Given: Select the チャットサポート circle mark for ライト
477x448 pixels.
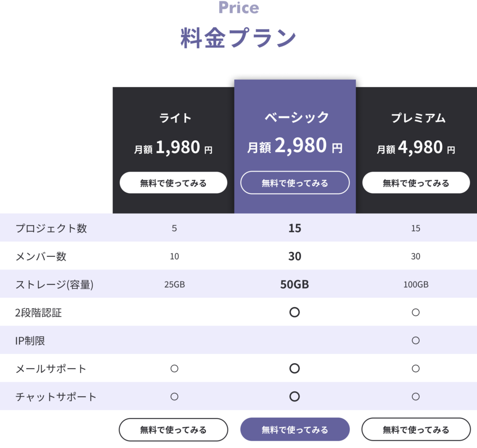Looking at the screenshot, I should pos(174,397).
